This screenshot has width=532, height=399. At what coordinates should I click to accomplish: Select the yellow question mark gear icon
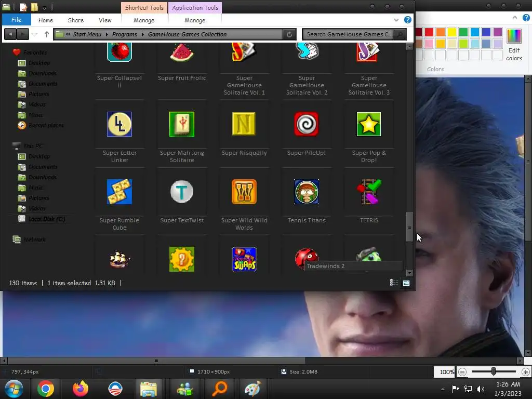182,259
